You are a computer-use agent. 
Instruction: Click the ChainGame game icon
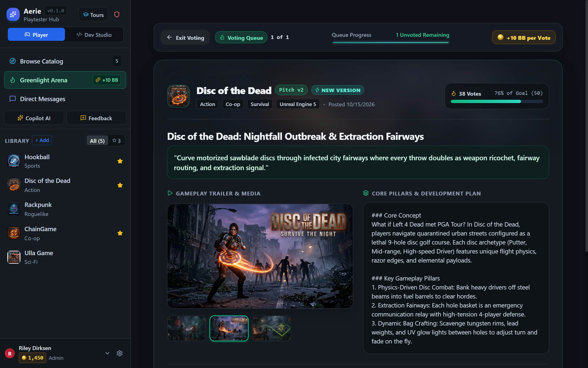[14, 233]
